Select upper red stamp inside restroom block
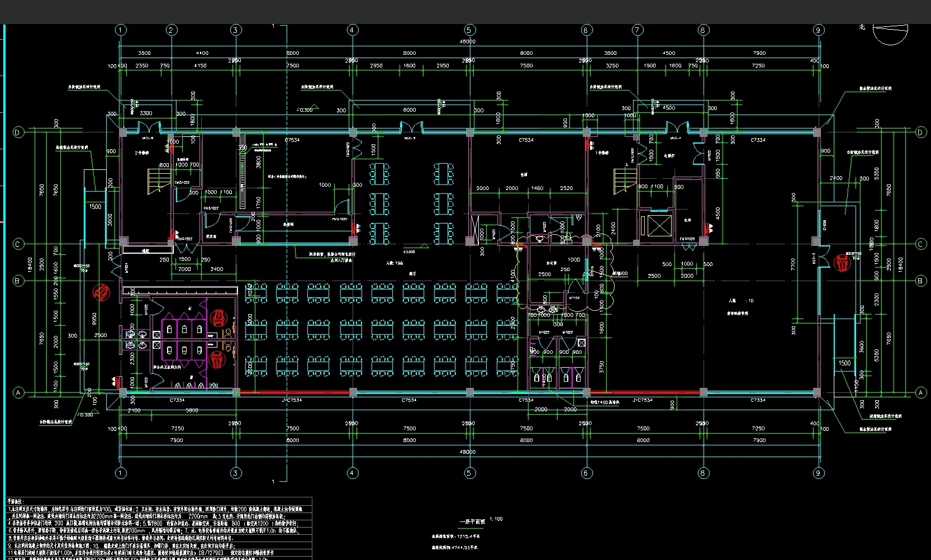The image size is (931, 560). pyautogui.click(x=218, y=319)
